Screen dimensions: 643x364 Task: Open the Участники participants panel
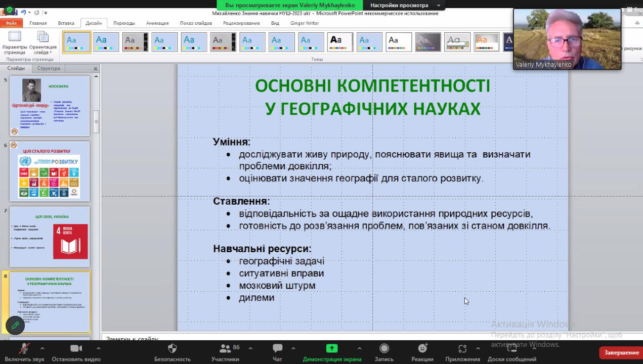tap(225, 352)
